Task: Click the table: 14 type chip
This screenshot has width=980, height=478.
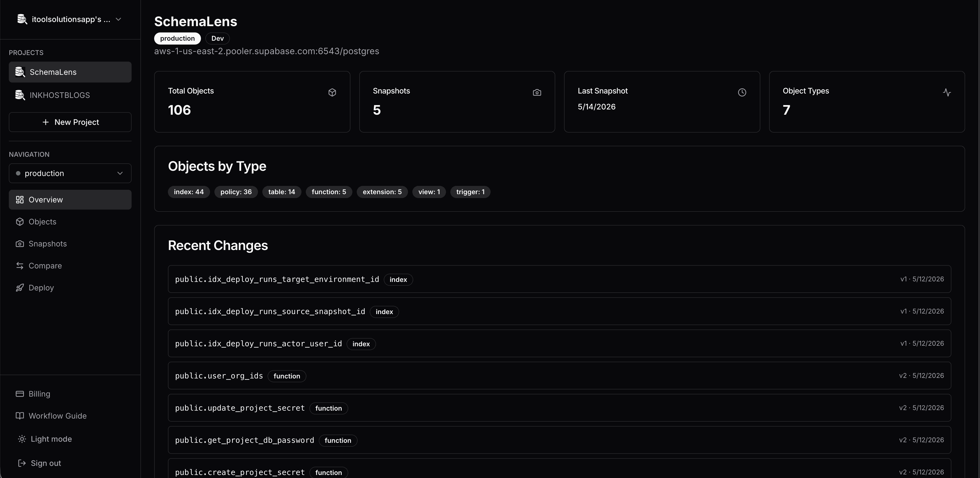Action: pos(282,192)
